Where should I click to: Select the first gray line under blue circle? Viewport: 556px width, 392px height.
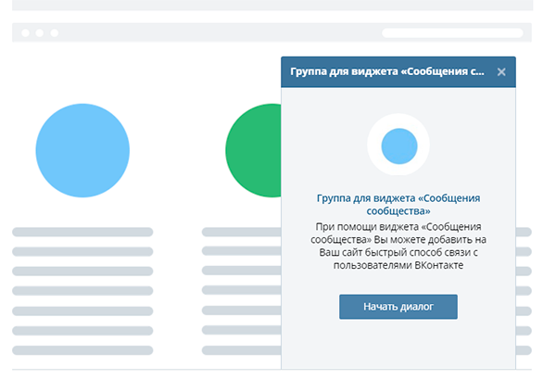[82, 232]
